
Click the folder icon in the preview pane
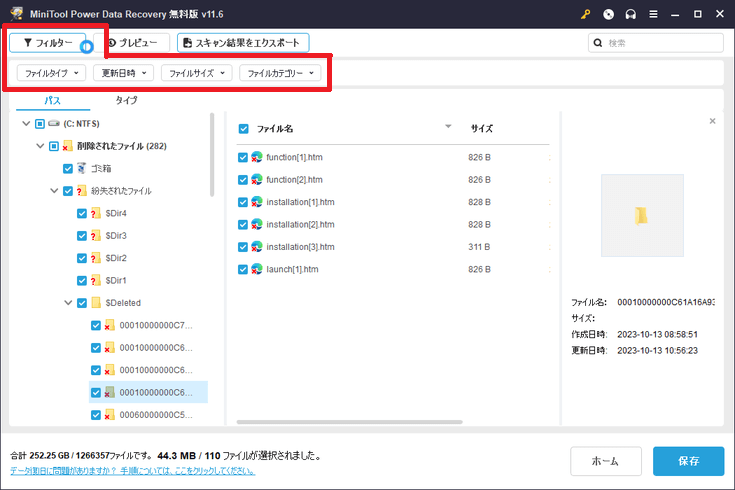click(641, 216)
